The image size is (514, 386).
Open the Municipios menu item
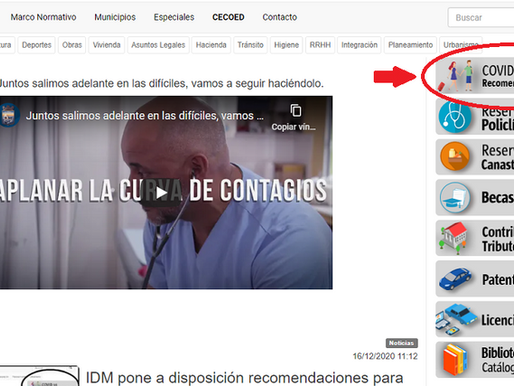pos(115,17)
